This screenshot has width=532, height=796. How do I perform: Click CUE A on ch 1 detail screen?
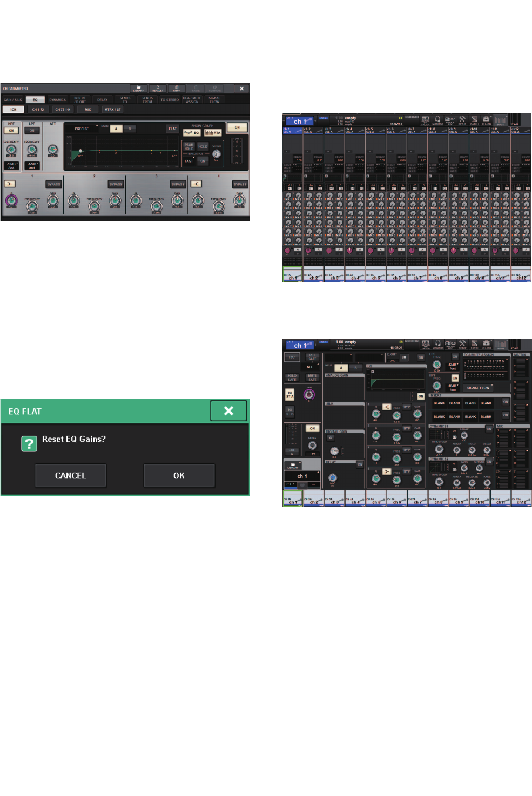click(292, 452)
